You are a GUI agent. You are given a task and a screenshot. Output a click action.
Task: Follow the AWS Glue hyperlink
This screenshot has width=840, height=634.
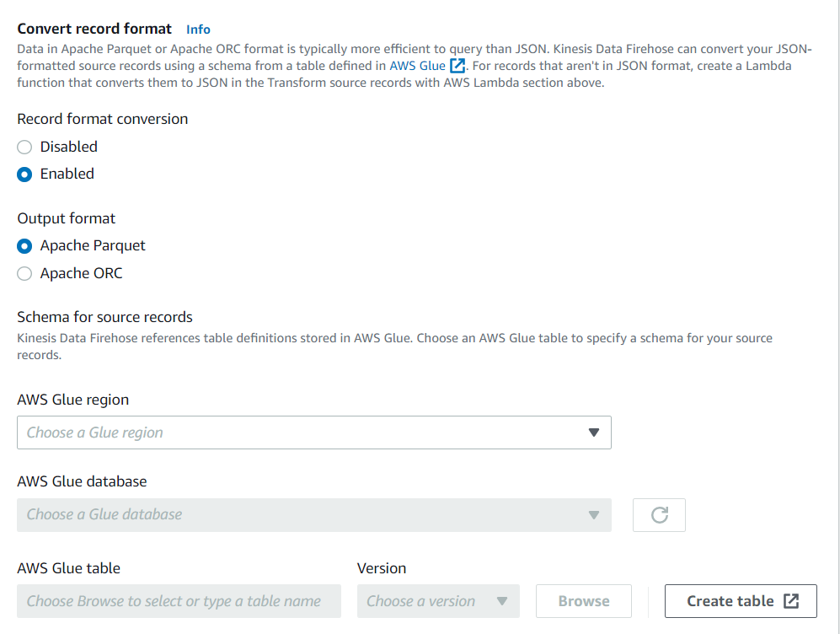coord(417,66)
